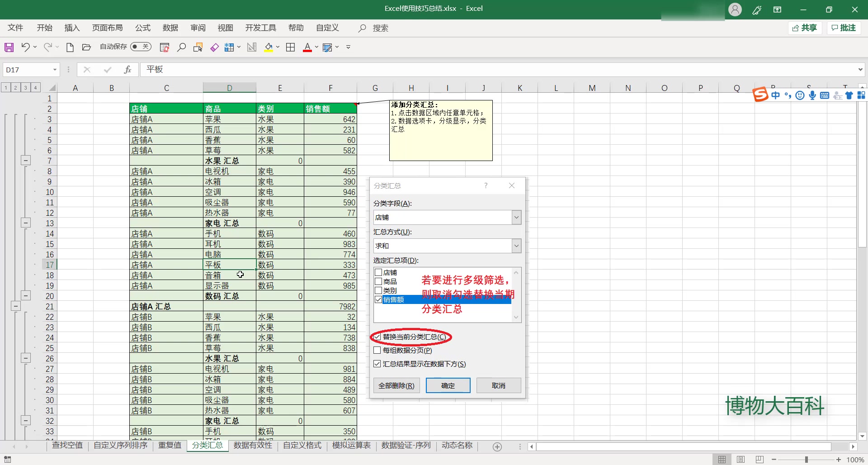Collapse the group at row 13
This screenshot has width=868, height=465.
pos(26,223)
